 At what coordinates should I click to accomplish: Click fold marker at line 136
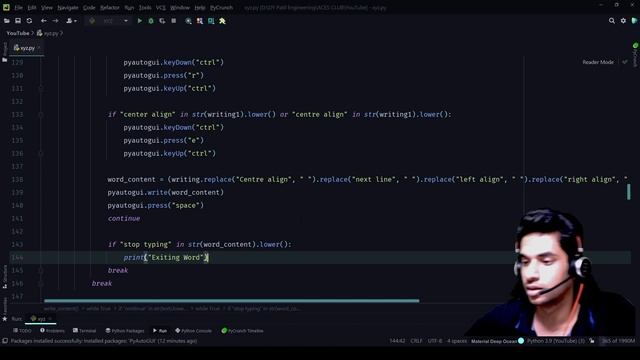point(41,153)
